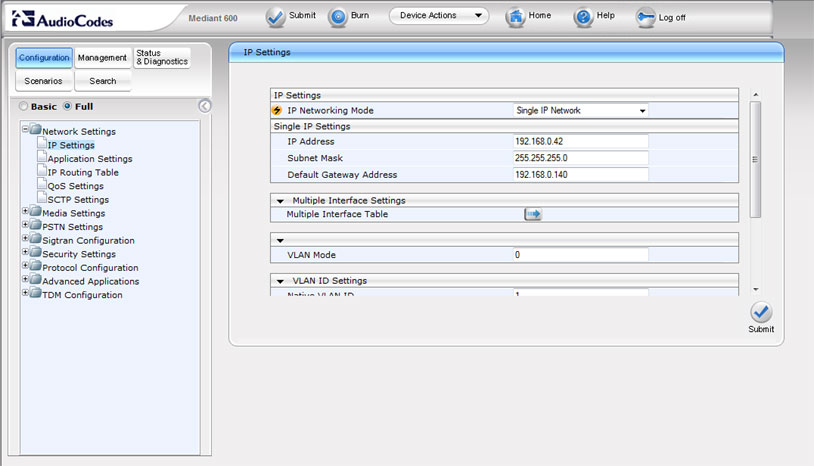The image size is (814, 466).
Task: Click the TDM Configuration folder icon
Action: 35,292
